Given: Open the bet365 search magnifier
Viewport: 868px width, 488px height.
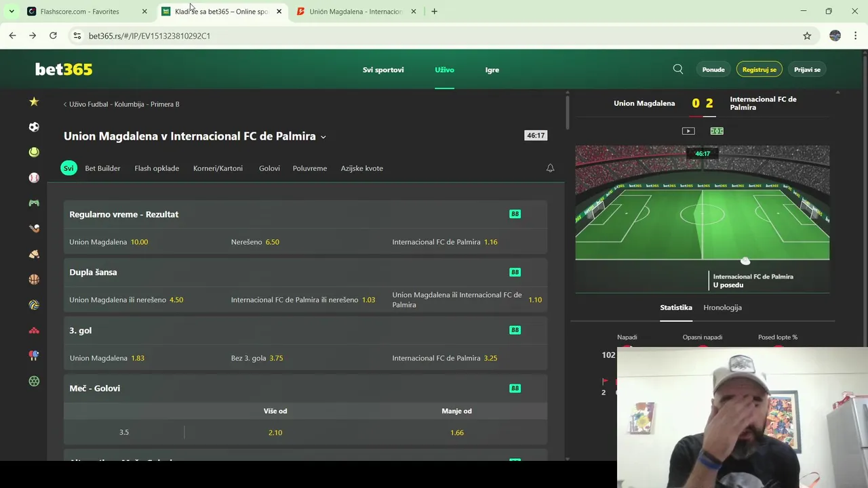Looking at the screenshot, I should coord(678,69).
